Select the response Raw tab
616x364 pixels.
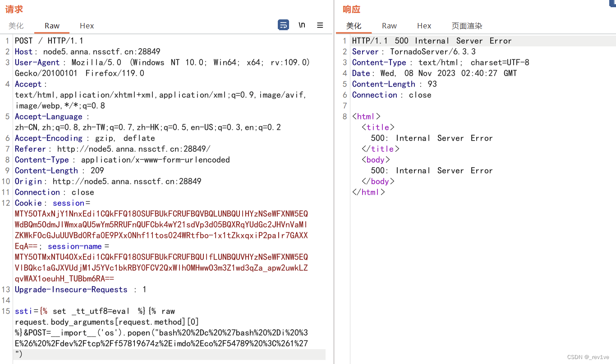(x=389, y=26)
